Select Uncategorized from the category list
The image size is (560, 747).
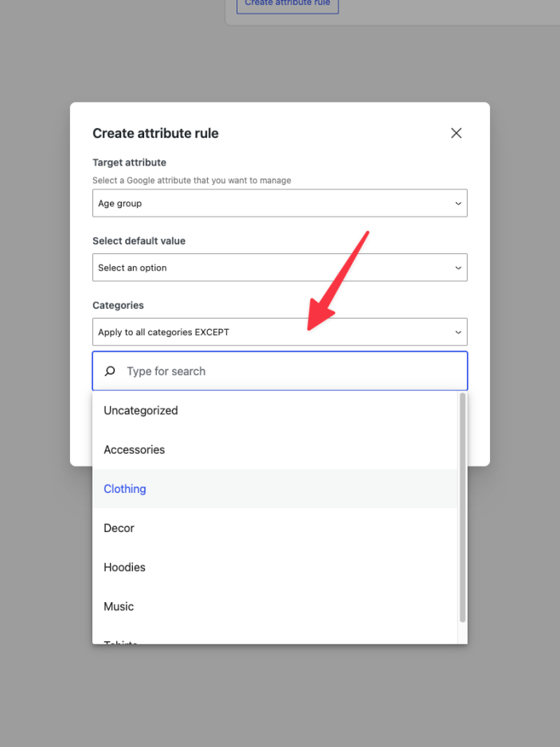pos(141,411)
